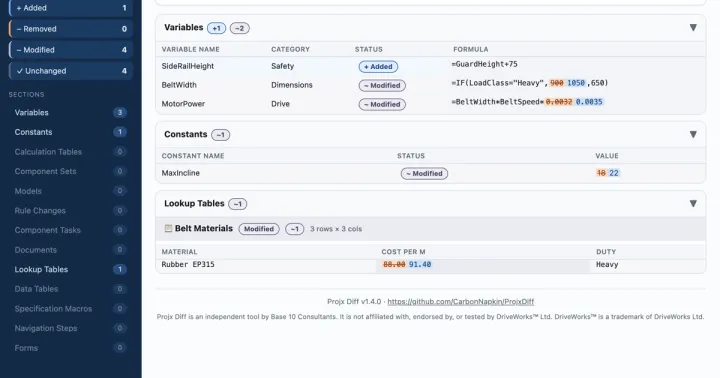Select the MotorPower variable name
Screen dimensions: 720x378
coord(183,104)
